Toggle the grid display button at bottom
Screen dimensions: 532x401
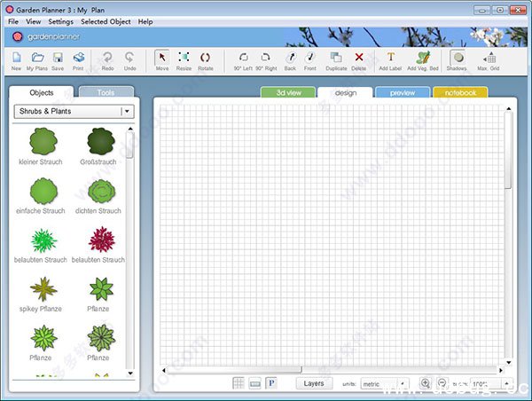pyautogui.click(x=239, y=383)
